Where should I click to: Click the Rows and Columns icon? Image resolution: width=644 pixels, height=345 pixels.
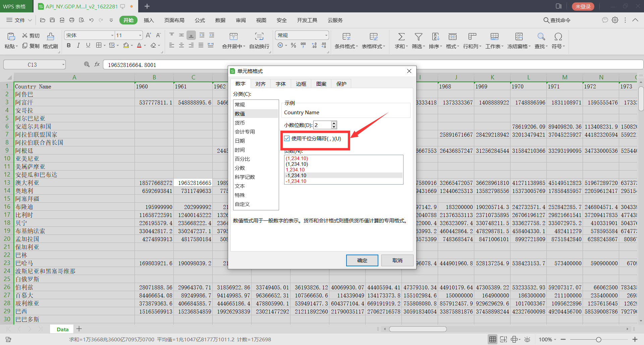(472, 37)
